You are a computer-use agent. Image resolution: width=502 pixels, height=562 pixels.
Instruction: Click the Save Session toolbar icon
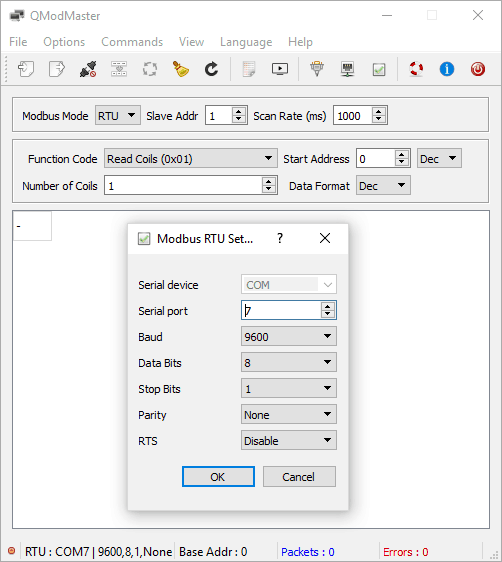tap(57, 69)
